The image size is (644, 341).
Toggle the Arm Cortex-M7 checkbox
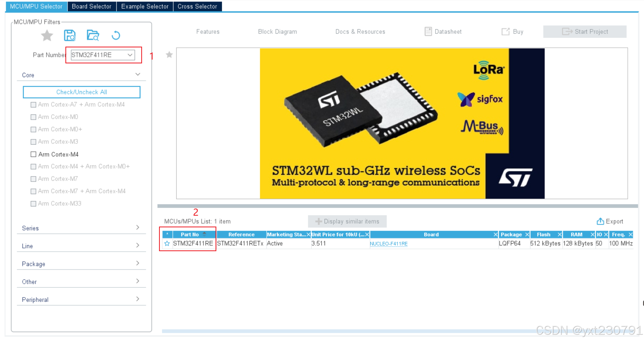[x=33, y=179]
